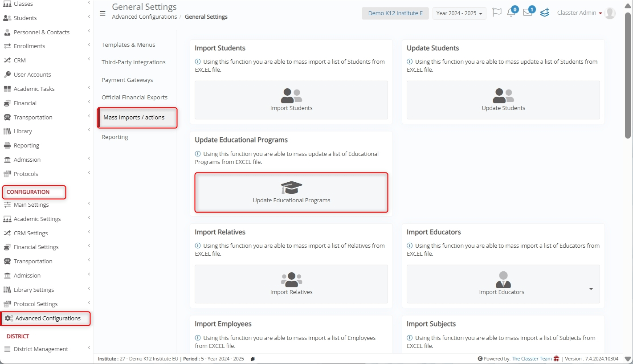The height and width of the screenshot is (364, 633).
Task: Click the vertical page scrollbar
Action: 628,76
